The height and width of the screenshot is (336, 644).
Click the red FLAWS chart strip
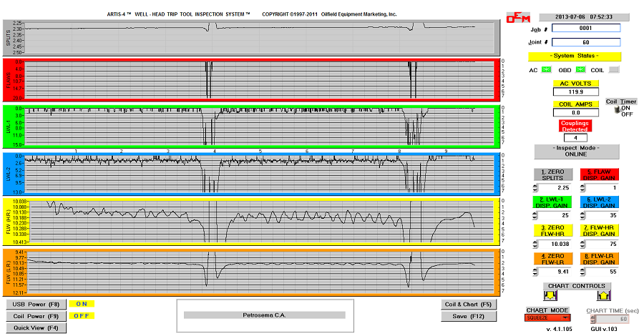coord(251,80)
